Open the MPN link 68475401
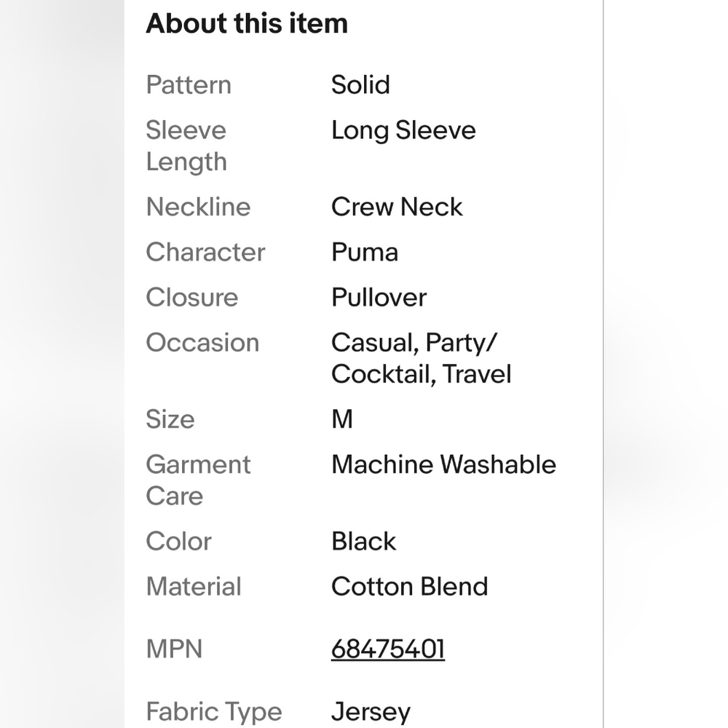This screenshot has height=728, width=728. pyautogui.click(x=387, y=649)
